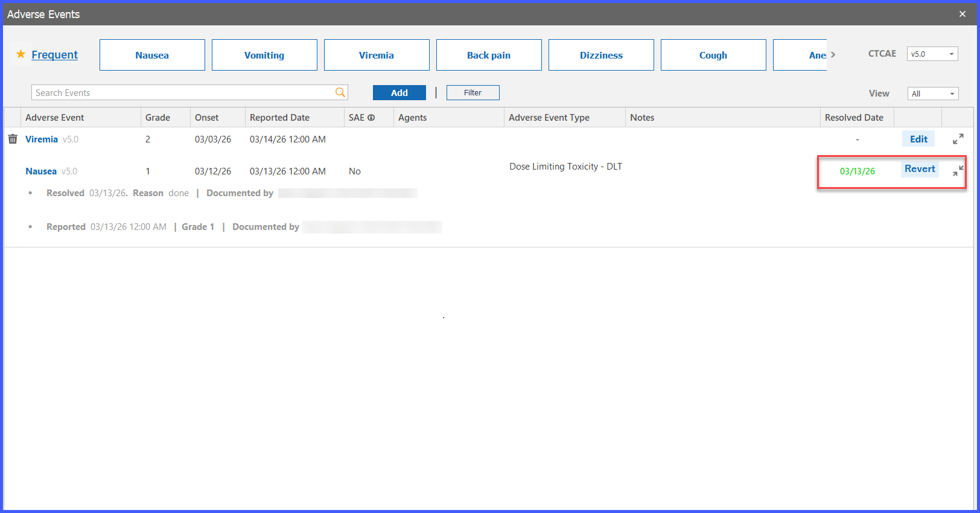
Task: Add Vomiting from frequent events
Action: tap(264, 55)
